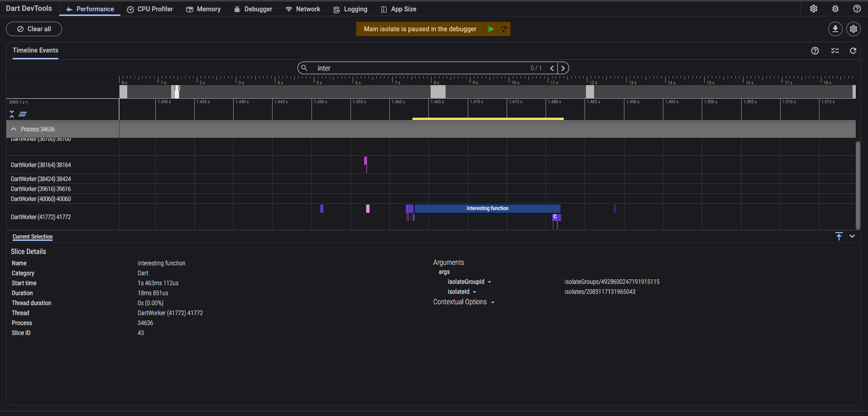This screenshot has width=868, height=416.
Task: Click the overview marker near 12 s
Action: 590,92
